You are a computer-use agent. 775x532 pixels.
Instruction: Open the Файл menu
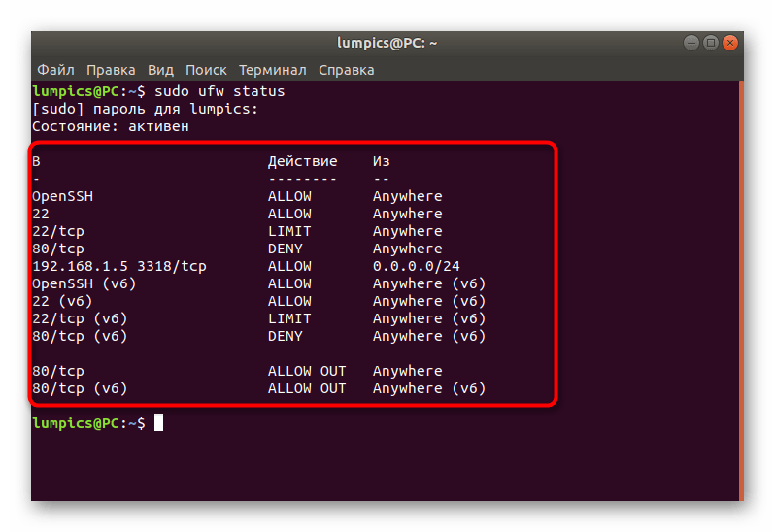pos(56,70)
